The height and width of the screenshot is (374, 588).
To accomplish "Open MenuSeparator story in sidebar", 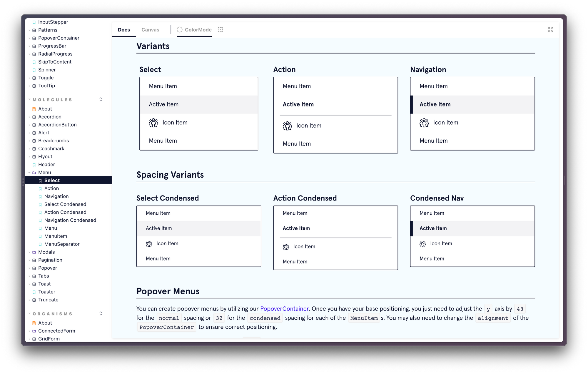I will point(62,244).
